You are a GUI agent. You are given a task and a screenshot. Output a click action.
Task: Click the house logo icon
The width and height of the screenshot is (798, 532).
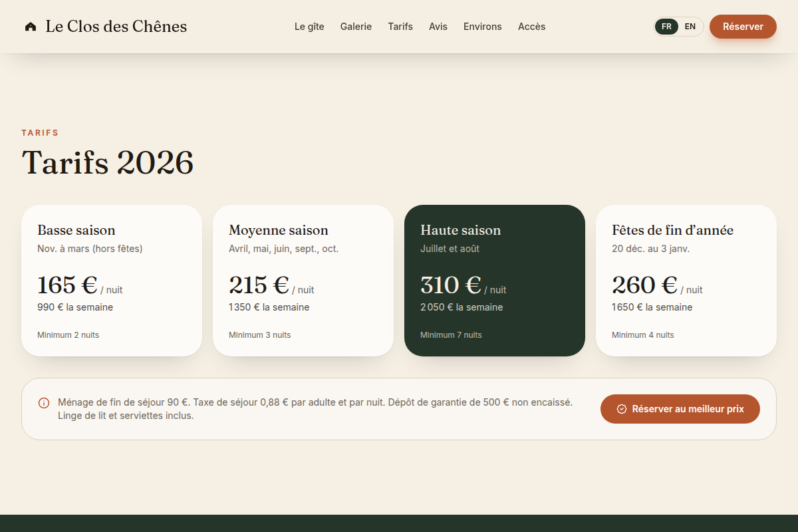pos(31,27)
